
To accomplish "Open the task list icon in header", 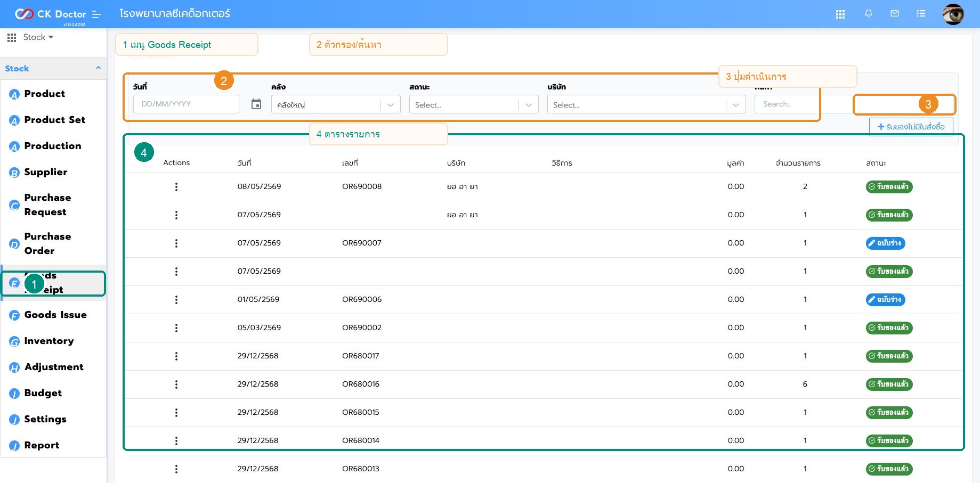I will click(921, 13).
